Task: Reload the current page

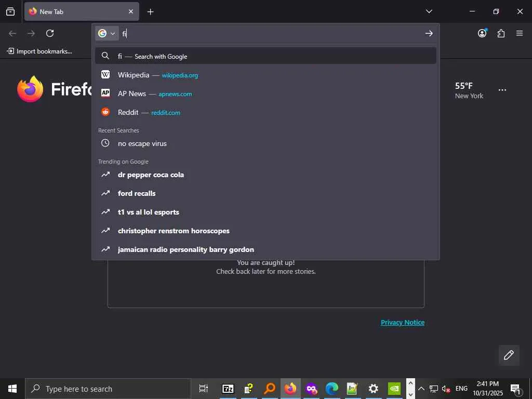Action: [50, 33]
